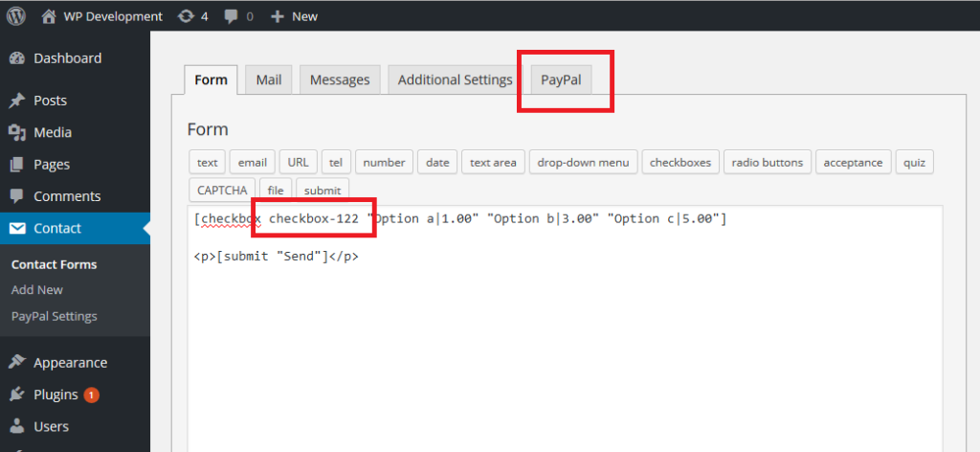The width and height of the screenshot is (980, 452).
Task: Click the checkbox-122 shortcode text
Action: [x=314, y=218]
